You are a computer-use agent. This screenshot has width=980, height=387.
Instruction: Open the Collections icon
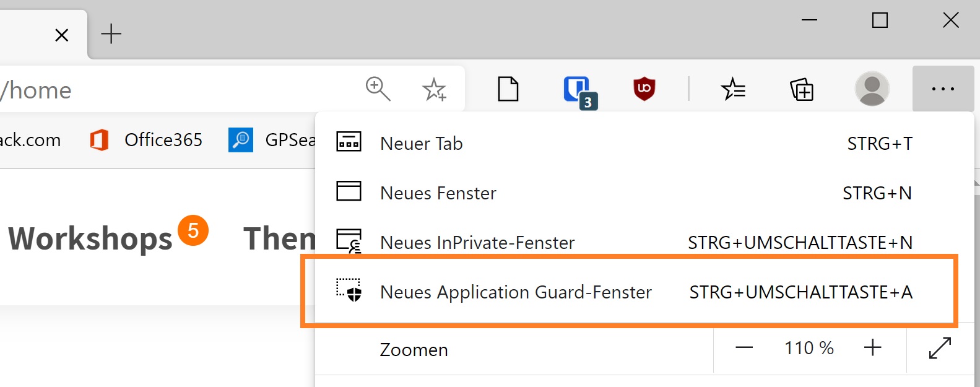coord(802,89)
